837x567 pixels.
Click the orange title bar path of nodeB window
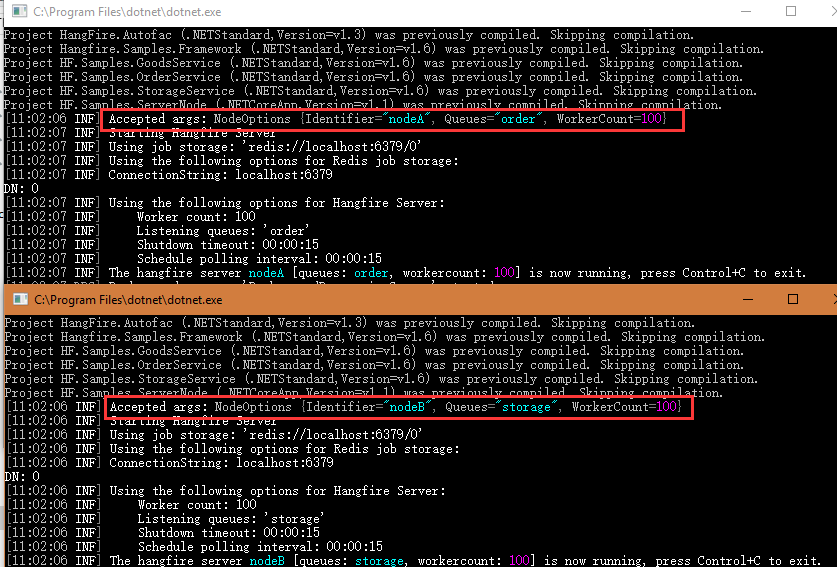[x=128, y=300]
